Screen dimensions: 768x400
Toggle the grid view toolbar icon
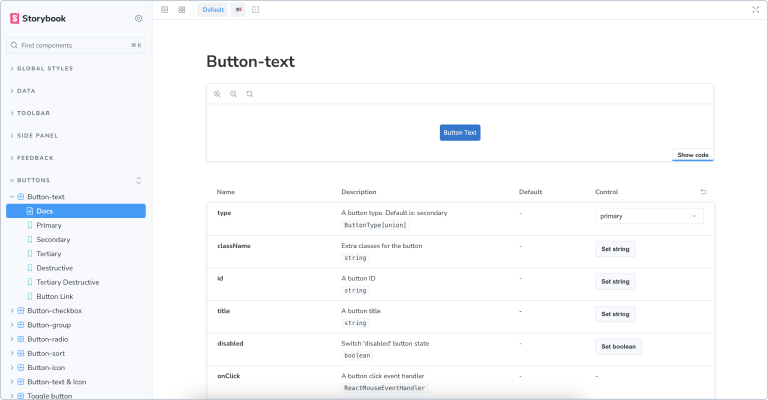tap(182, 10)
